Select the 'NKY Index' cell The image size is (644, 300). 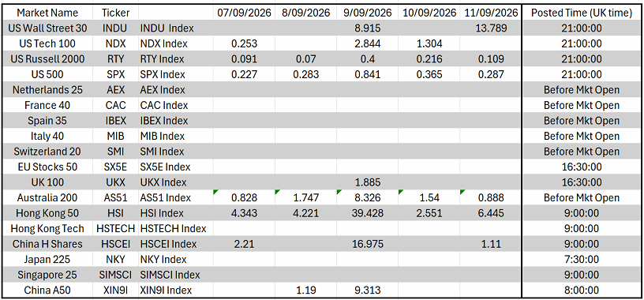pos(176,259)
